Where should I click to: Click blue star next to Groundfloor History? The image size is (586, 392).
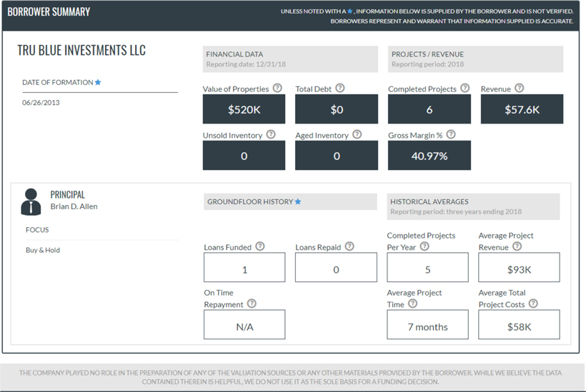(x=298, y=202)
